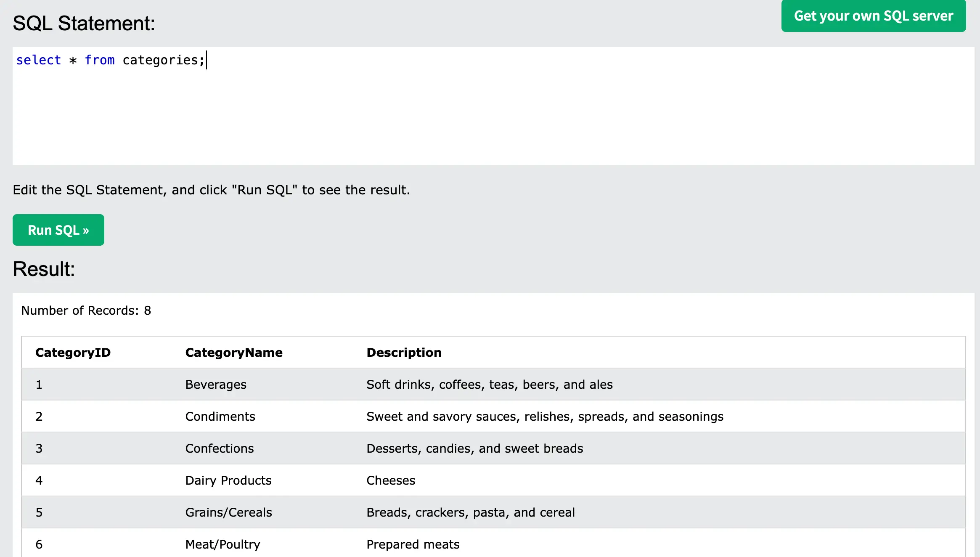Click the 'from' keyword in the editor
The height and width of the screenshot is (557, 980).
tap(100, 60)
